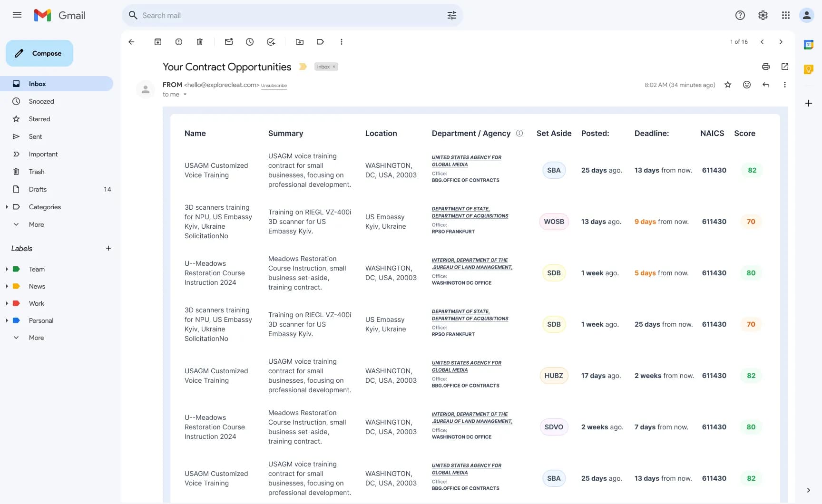Expand the Personal label
This screenshot has height=504, width=822.
7,320
